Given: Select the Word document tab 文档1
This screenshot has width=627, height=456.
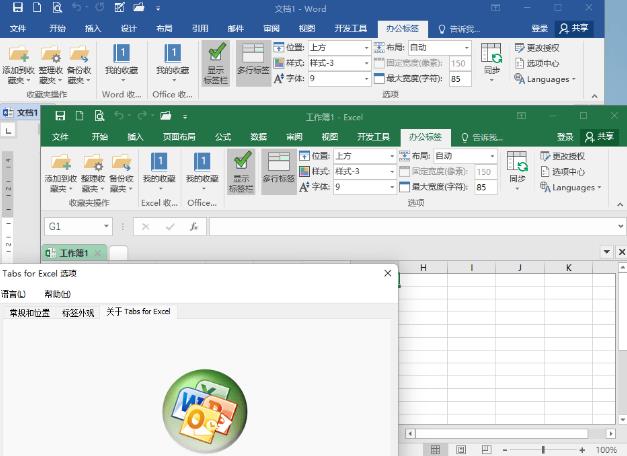Looking at the screenshot, I should coord(20,113).
